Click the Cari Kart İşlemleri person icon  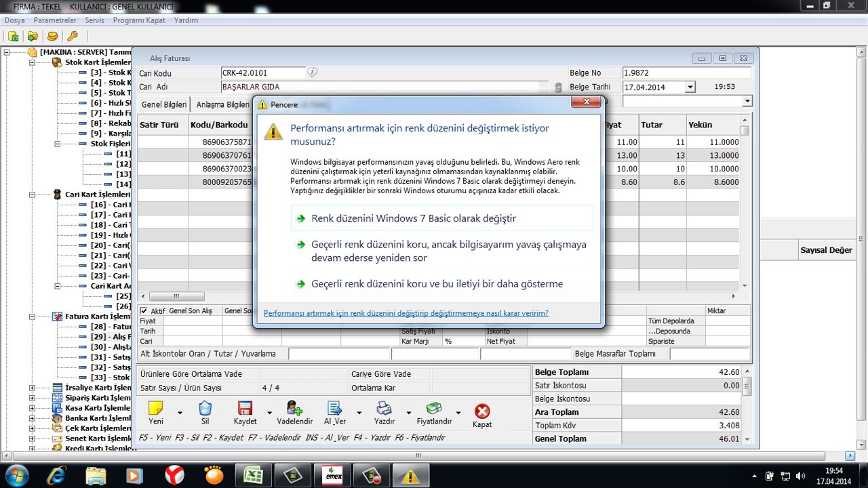pyautogui.click(x=57, y=195)
